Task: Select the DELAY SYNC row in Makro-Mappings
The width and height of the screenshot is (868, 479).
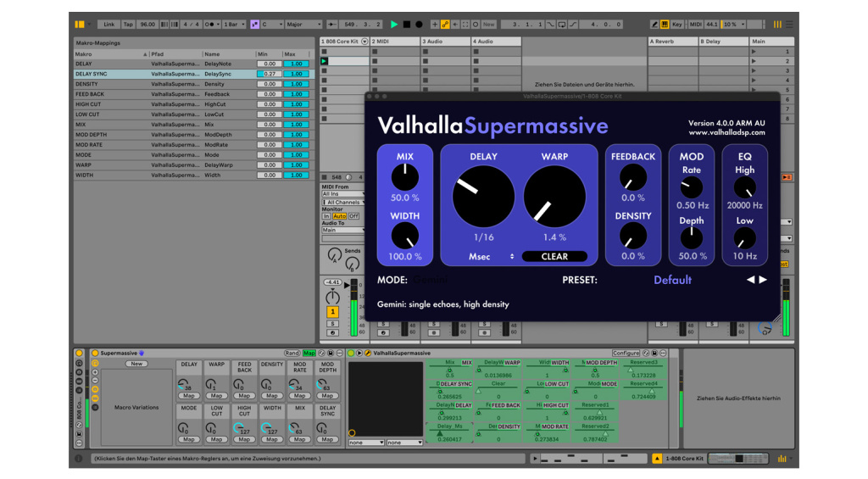Action: coord(194,74)
